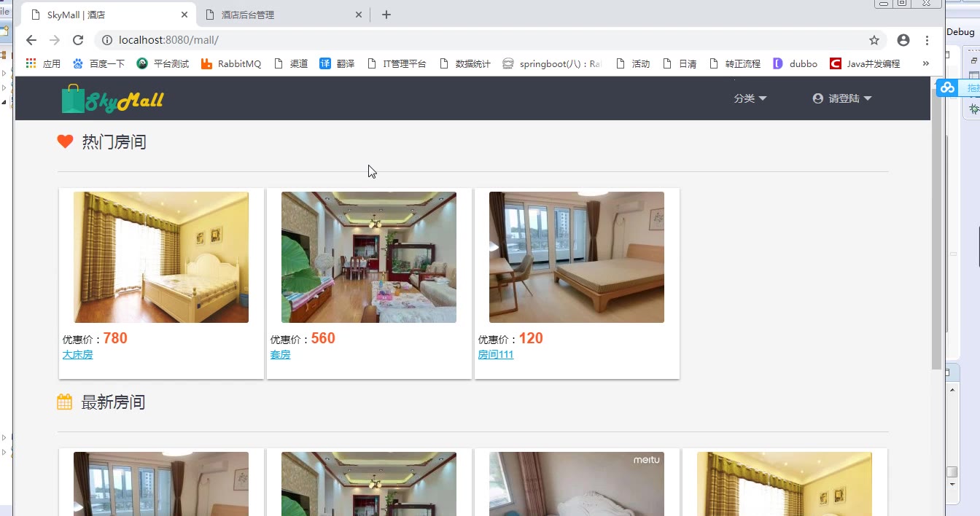980x516 pixels.
Task: Open the 百度一下 bookmark
Action: coord(100,63)
